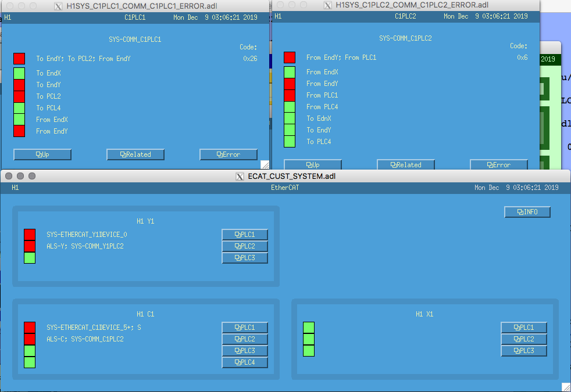Open PLC3 in the H1 Y1 panel

tap(245, 258)
